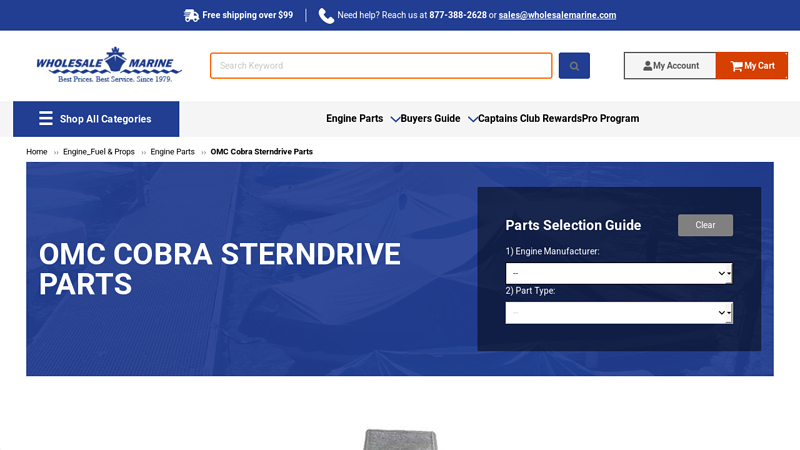The image size is (800, 450).
Task: Click the 877-388-2628 phone number
Action: pos(458,15)
